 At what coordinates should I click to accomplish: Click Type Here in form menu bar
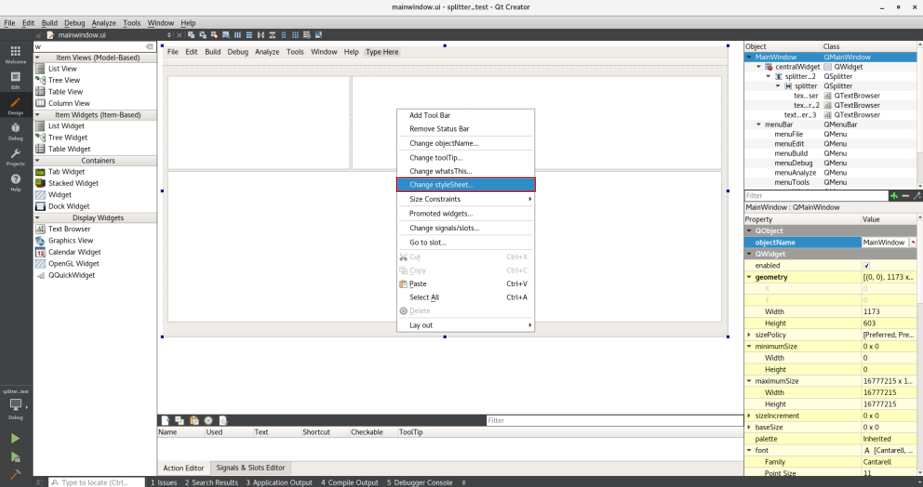pyautogui.click(x=382, y=52)
